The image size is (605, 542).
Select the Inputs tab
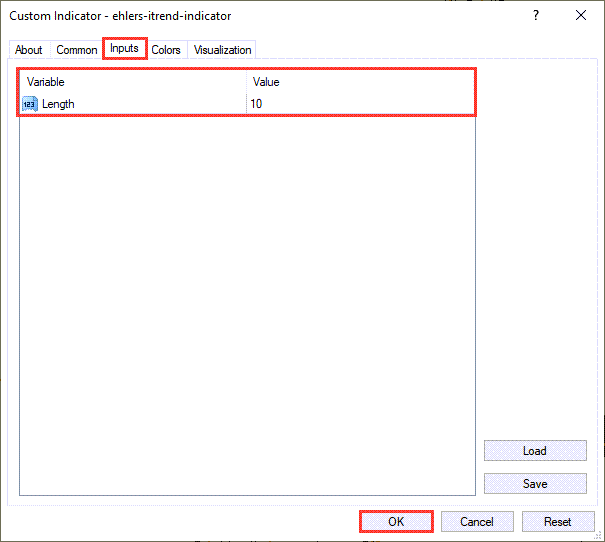click(x=125, y=49)
